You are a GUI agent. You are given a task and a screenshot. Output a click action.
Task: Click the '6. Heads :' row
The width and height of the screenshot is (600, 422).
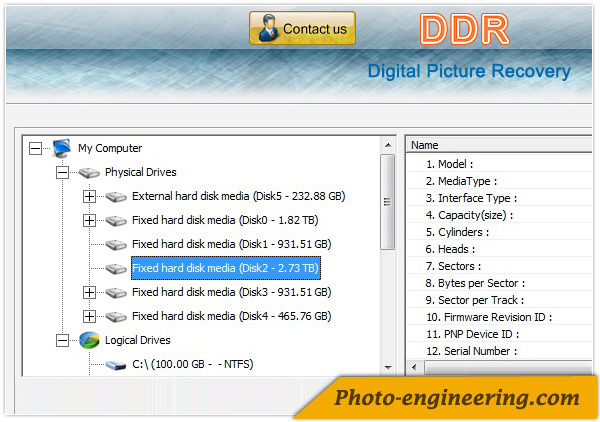click(x=499, y=249)
